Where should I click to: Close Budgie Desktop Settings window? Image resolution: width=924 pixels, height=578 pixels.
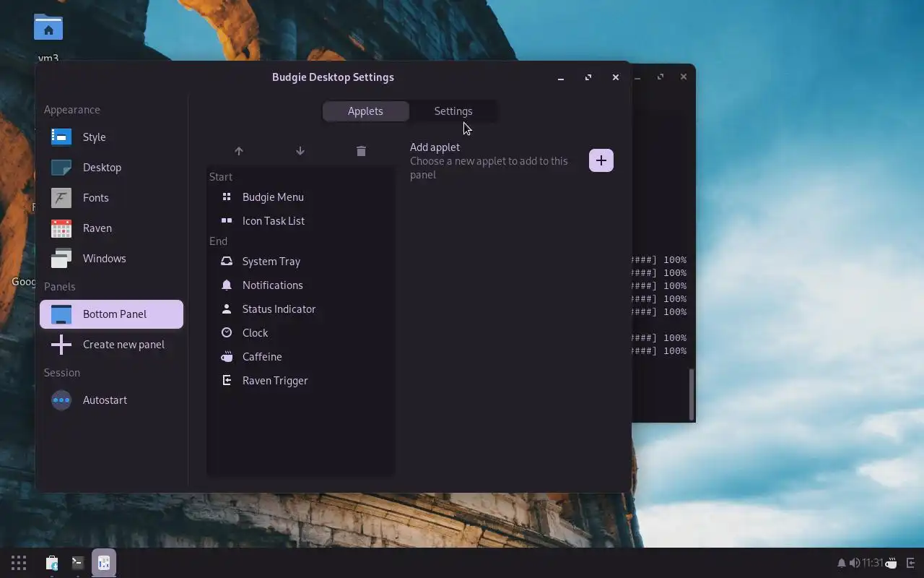pyautogui.click(x=616, y=77)
